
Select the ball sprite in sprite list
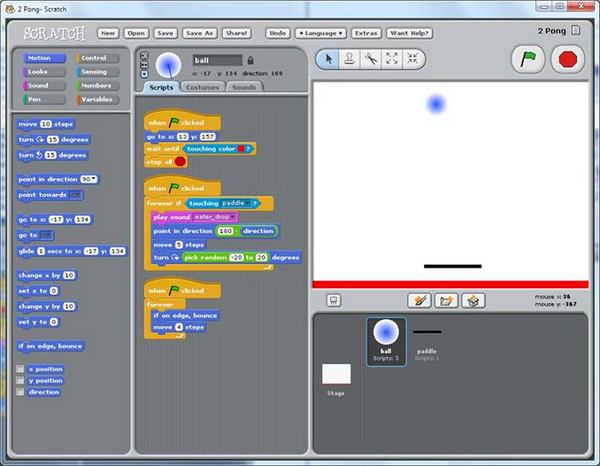386,341
